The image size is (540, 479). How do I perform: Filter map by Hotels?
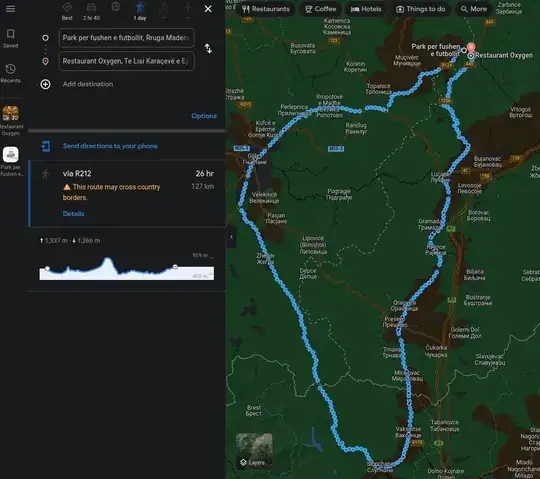[366, 9]
